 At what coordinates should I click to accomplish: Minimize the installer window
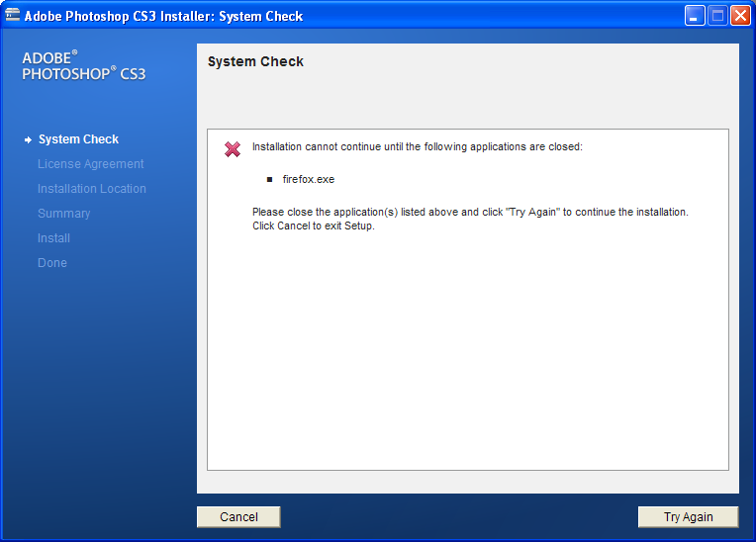tap(695, 16)
